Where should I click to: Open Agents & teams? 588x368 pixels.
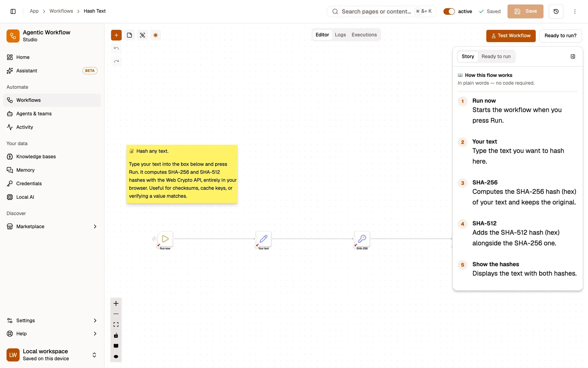tap(52, 114)
